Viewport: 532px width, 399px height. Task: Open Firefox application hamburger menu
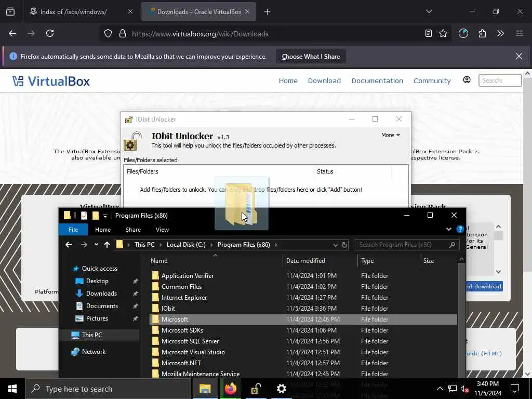pyautogui.click(x=520, y=33)
